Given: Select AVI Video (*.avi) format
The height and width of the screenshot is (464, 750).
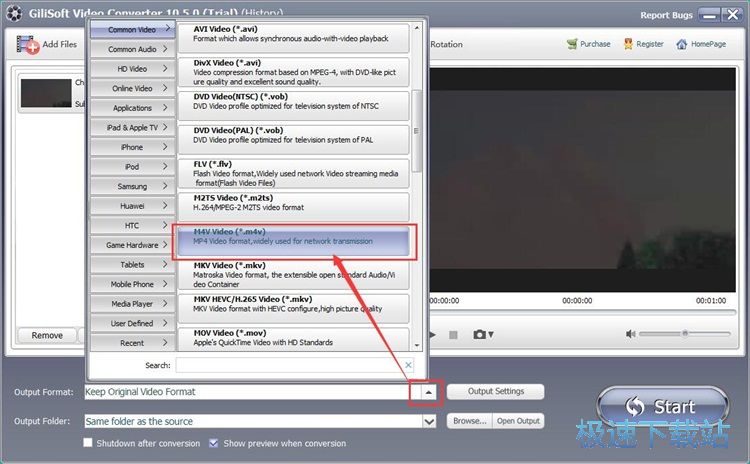Looking at the screenshot, I should pyautogui.click(x=294, y=37).
